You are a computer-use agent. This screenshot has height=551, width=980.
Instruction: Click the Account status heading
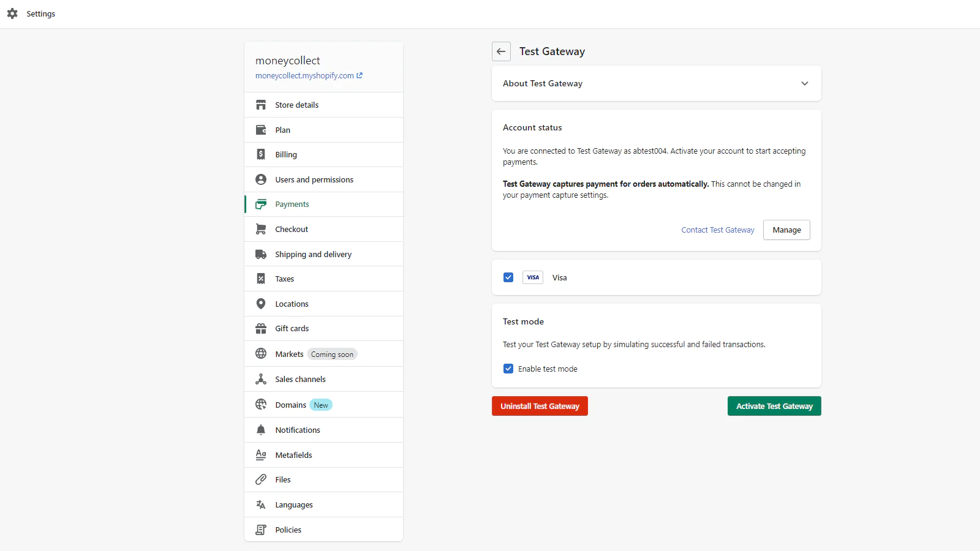(532, 127)
